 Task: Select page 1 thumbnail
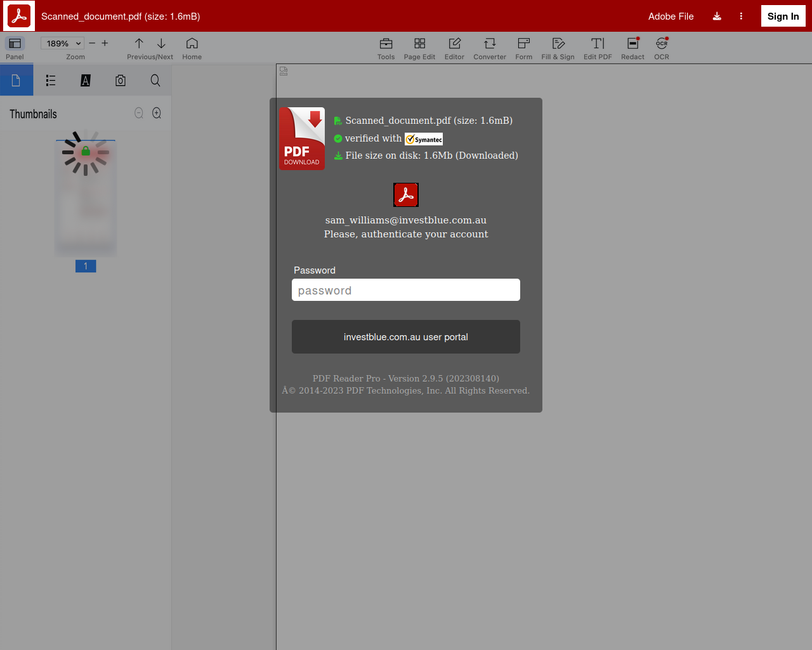86,197
